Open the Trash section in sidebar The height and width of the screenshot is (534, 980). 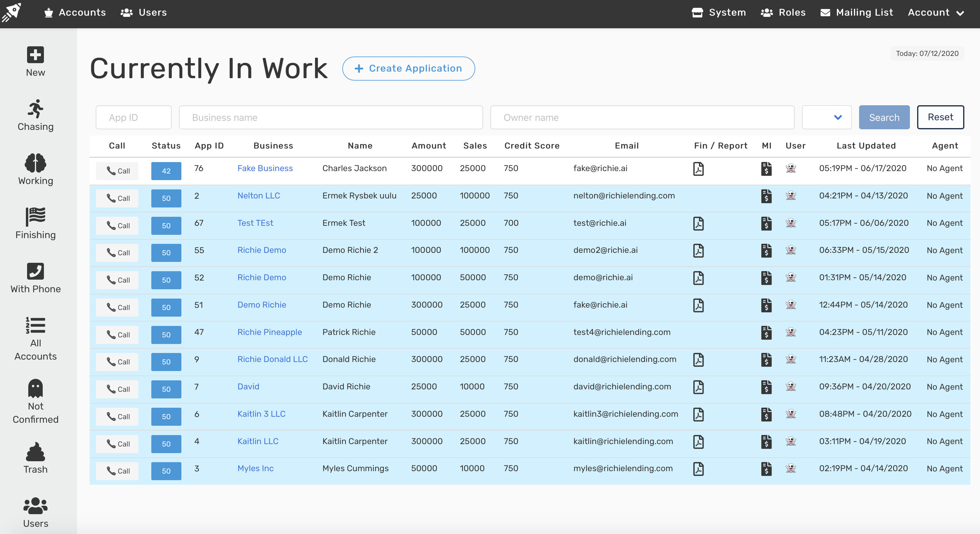[35, 458]
